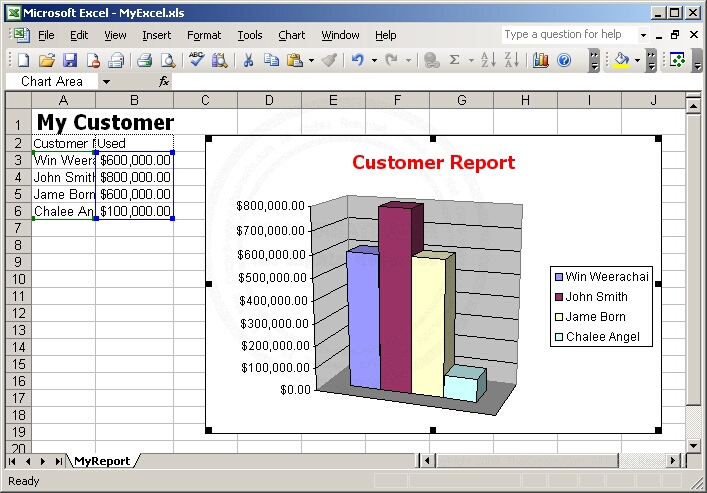Click the tall John Smith chart bar
707x493 pixels.
click(396, 298)
